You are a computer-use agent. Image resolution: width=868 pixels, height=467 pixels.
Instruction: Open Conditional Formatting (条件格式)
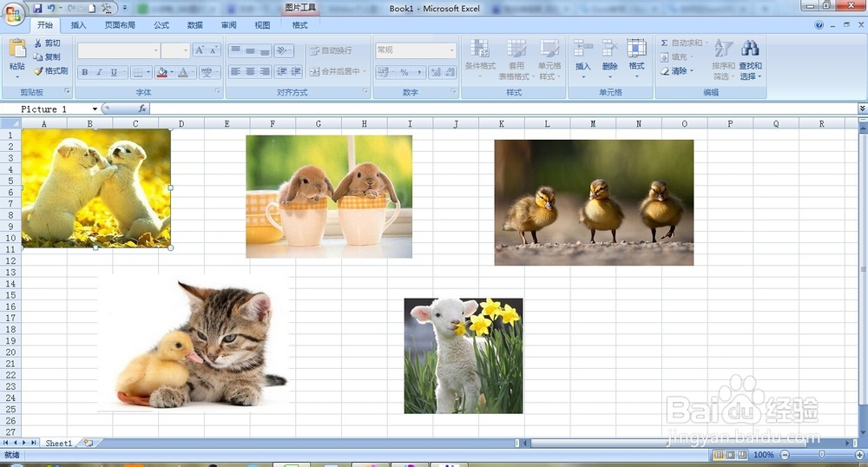click(x=480, y=60)
